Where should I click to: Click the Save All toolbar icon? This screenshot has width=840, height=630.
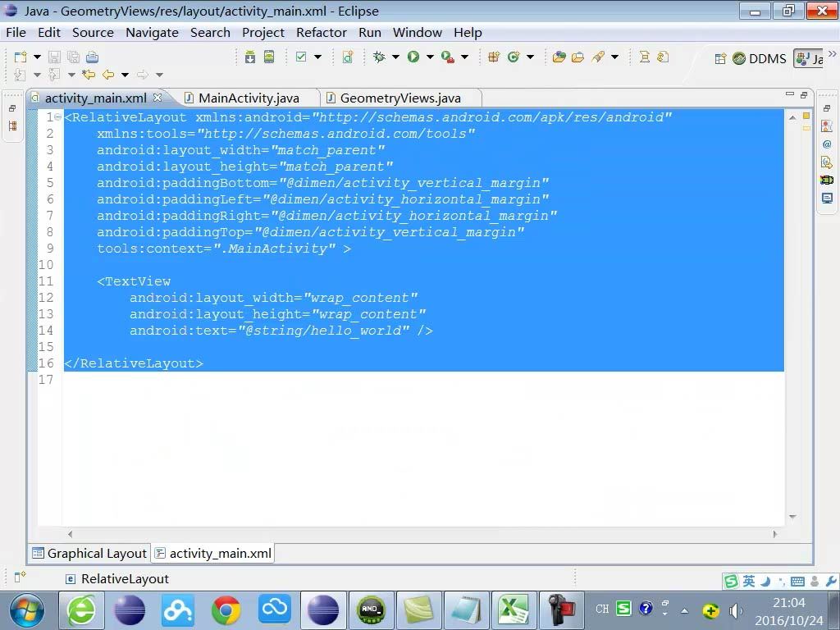coord(73,57)
